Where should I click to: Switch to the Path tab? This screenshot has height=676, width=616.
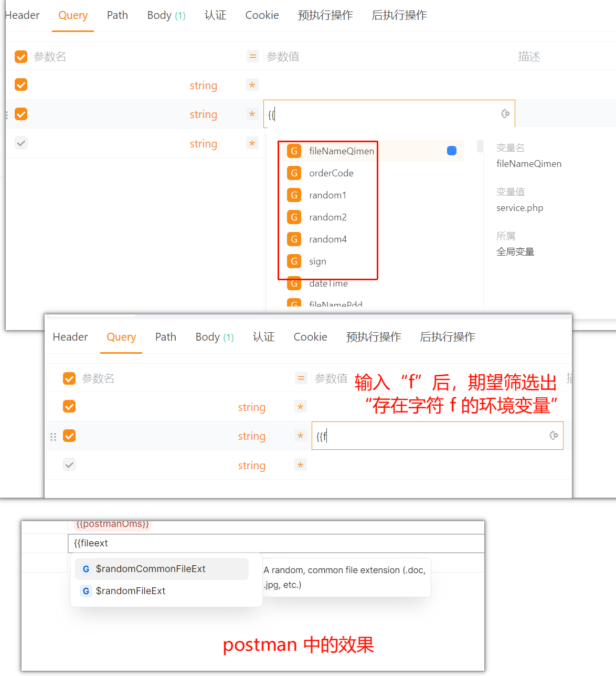pyautogui.click(x=117, y=15)
